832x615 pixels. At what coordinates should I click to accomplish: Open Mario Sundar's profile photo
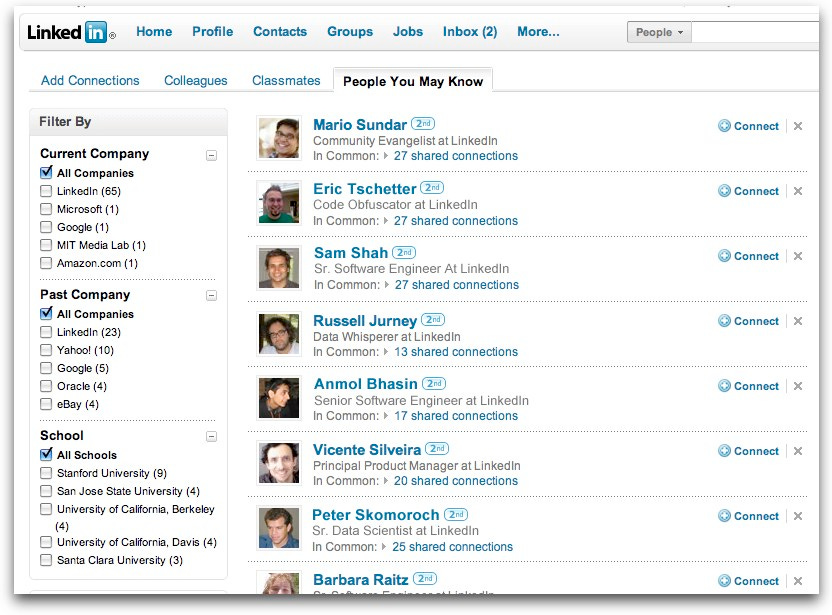click(279, 138)
